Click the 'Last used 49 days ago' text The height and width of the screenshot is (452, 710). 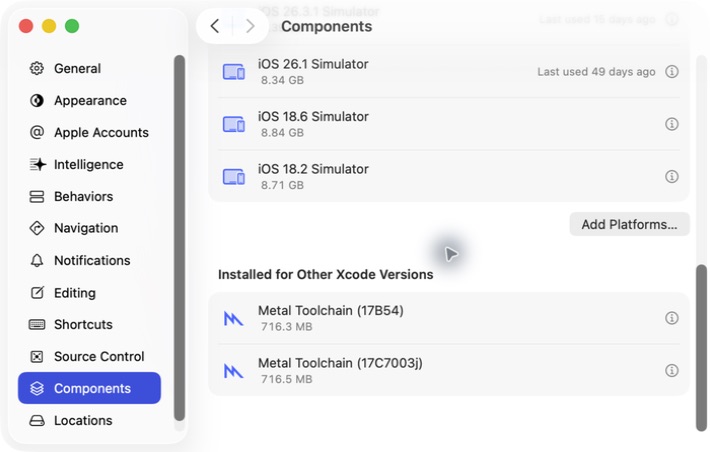(596, 72)
